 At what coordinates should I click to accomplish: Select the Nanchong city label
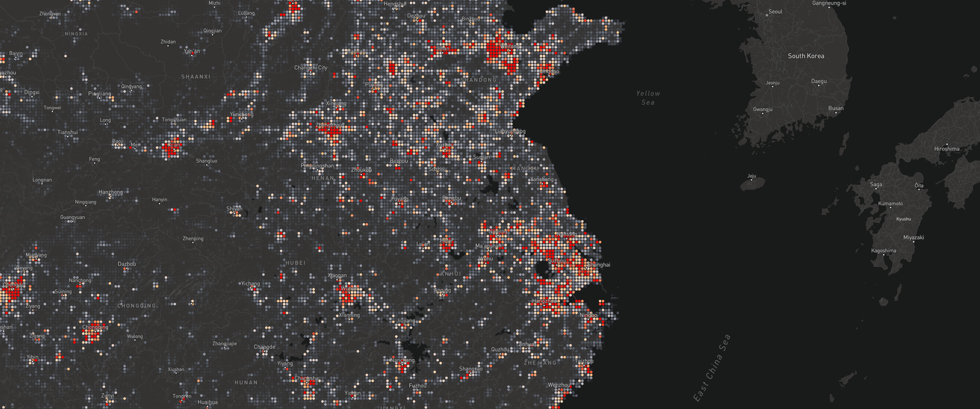point(80,281)
